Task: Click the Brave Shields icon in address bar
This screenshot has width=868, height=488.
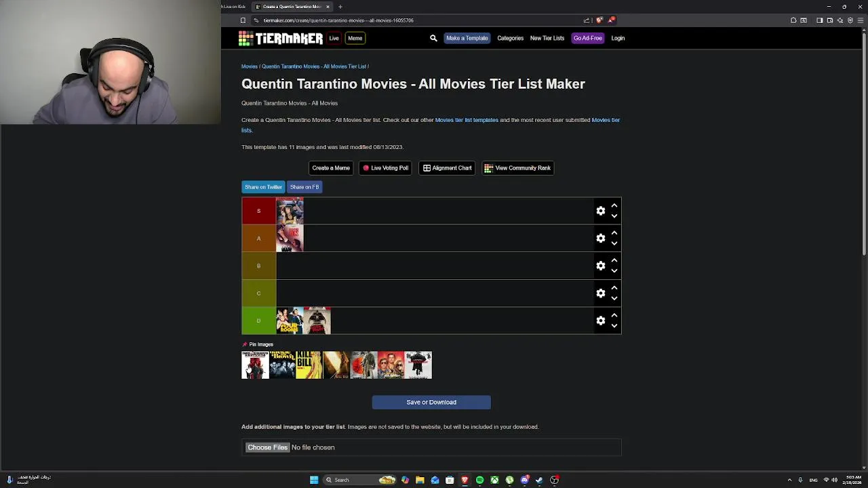Action: (x=599, y=20)
